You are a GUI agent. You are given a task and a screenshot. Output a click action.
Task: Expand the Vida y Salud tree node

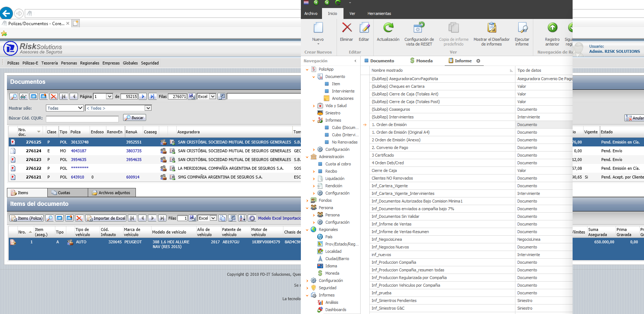[x=314, y=106]
